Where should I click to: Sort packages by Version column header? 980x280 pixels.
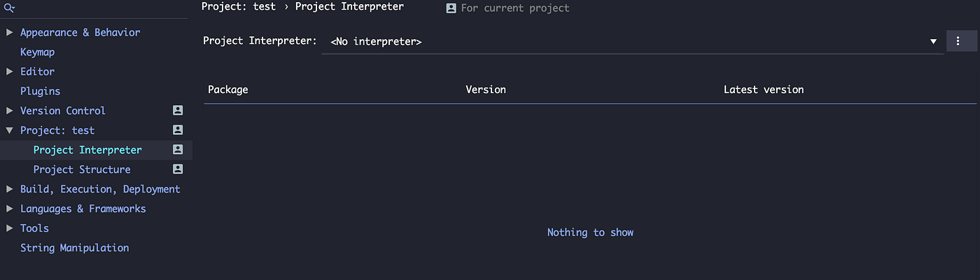pos(486,90)
